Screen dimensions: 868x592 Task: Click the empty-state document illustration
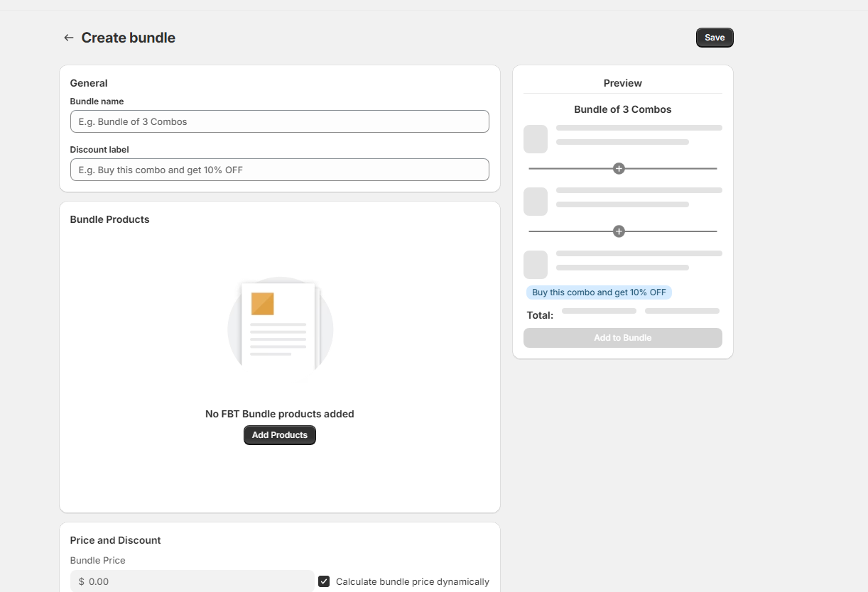(280, 327)
